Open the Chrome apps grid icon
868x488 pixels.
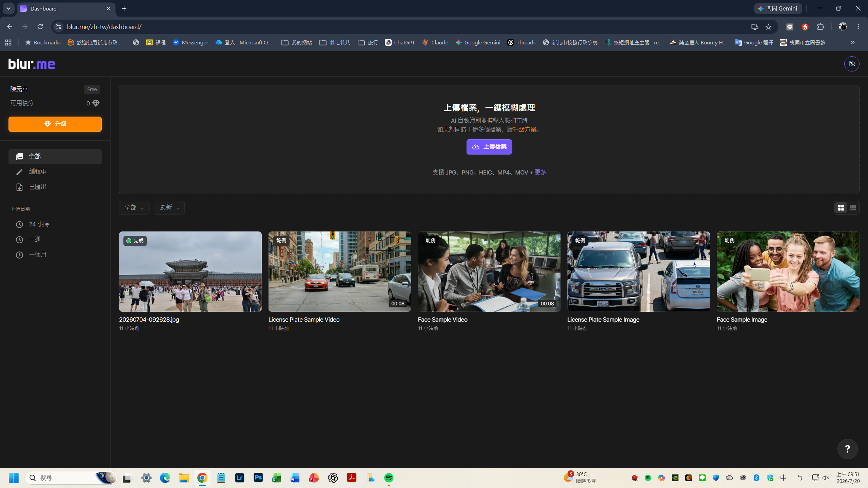coord(8,42)
